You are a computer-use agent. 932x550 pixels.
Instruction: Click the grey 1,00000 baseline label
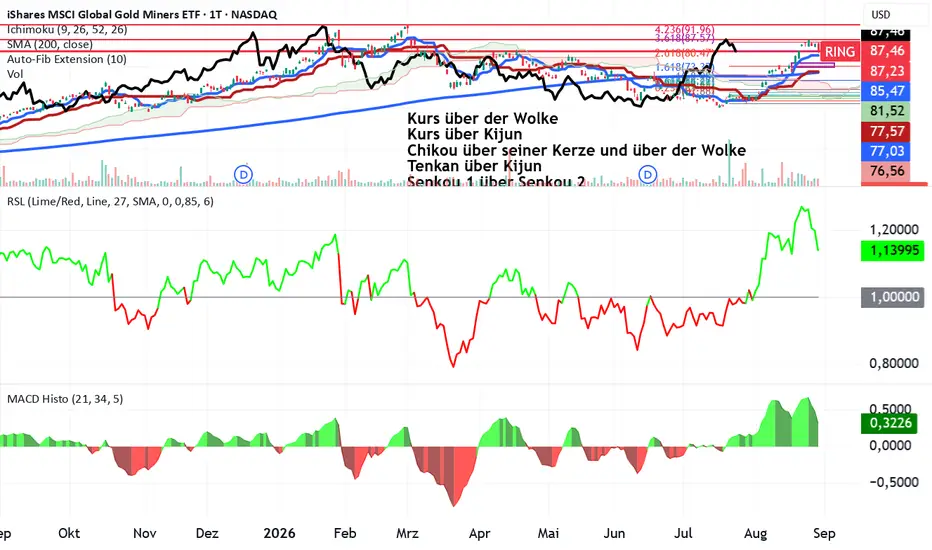coord(894,297)
